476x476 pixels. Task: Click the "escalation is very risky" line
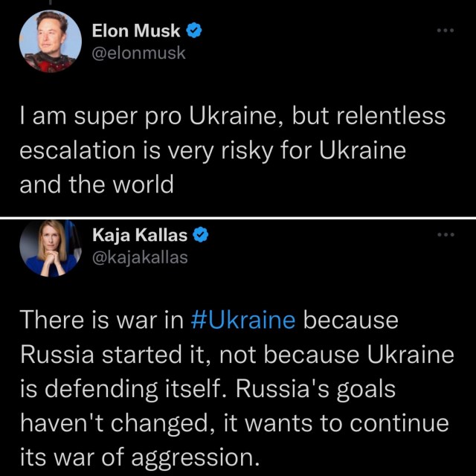[213, 150]
